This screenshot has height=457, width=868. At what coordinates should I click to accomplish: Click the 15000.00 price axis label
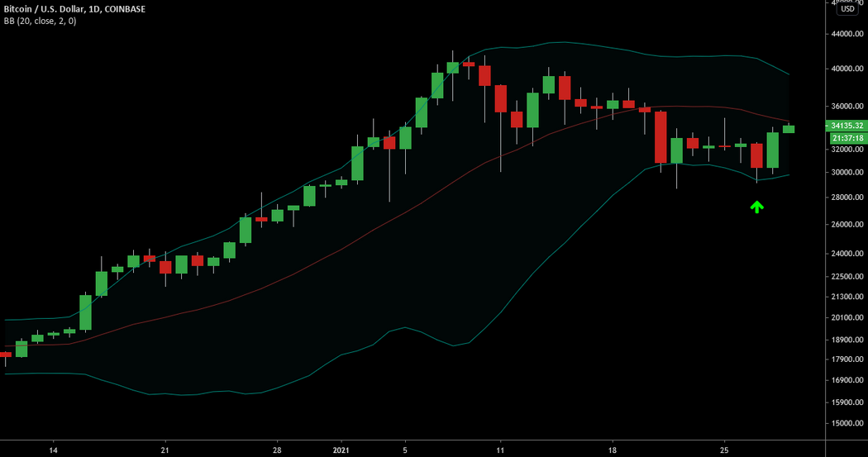847,423
